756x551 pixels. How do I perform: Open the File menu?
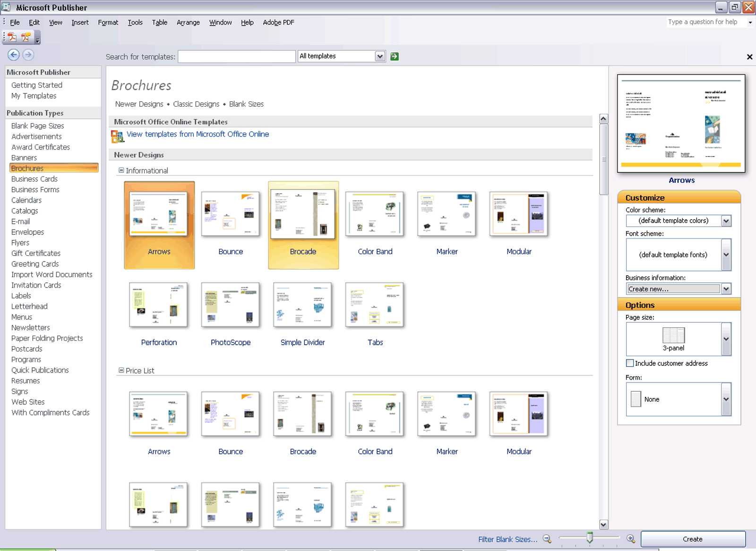[x=15, y=22]
